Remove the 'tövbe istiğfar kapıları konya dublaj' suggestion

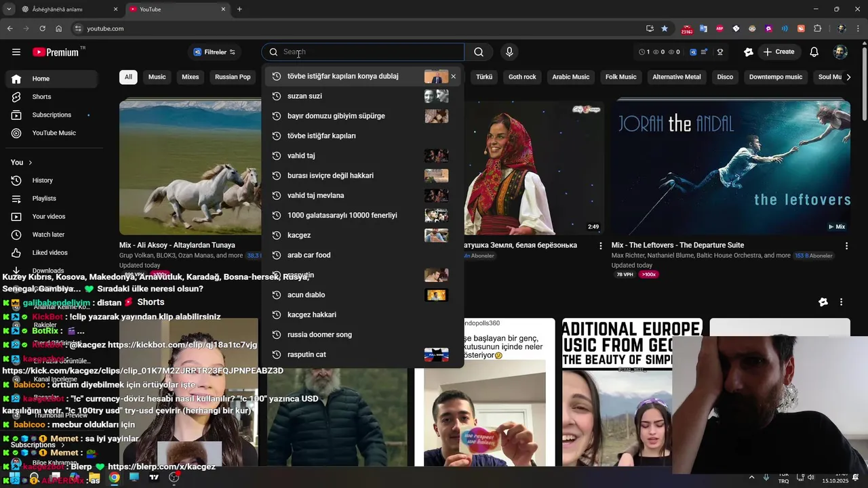454,77
